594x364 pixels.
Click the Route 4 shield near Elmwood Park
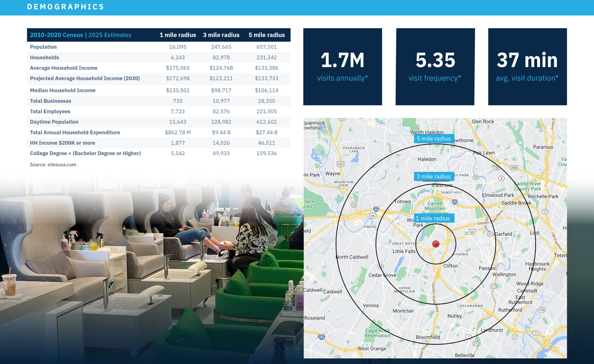click(501, 178)
